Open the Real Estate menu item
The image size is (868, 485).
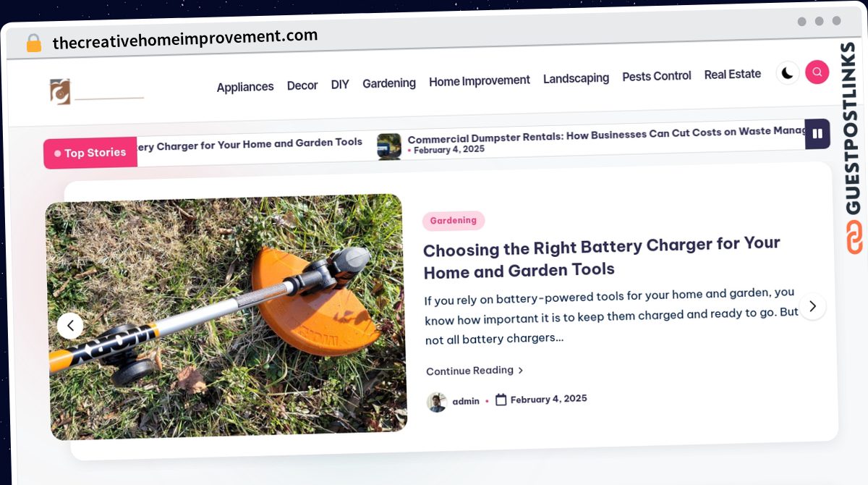coord(733,74)
